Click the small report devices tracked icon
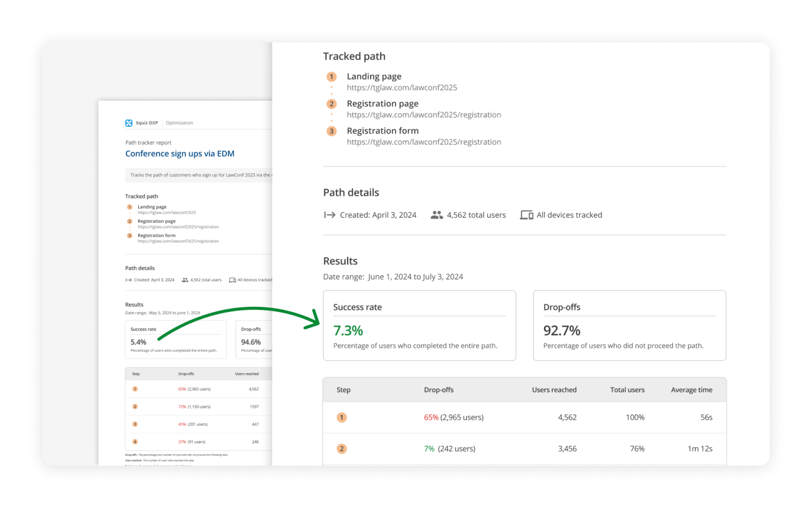 tap(232, 280)
